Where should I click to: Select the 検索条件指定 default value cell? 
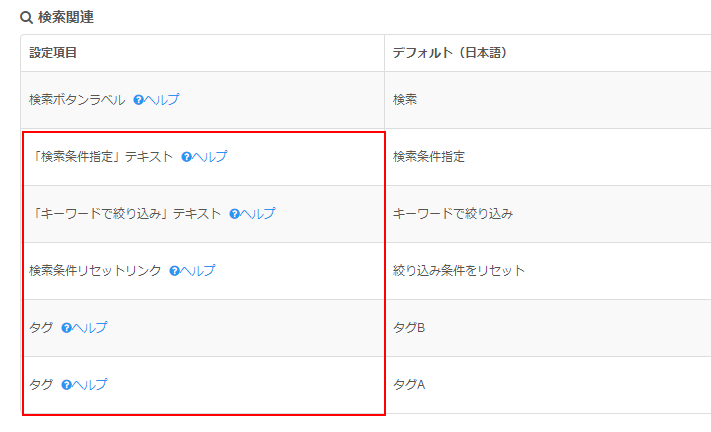coord(547,157)
